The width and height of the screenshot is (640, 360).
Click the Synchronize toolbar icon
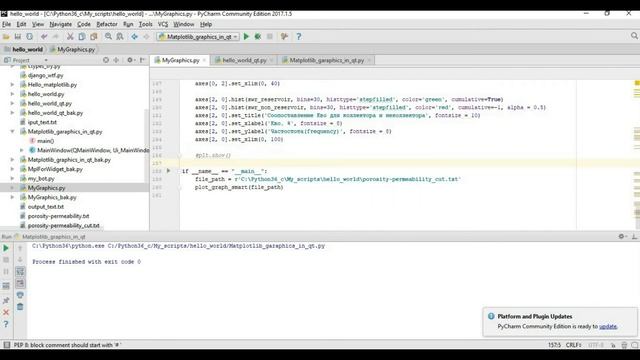(29, 37)
